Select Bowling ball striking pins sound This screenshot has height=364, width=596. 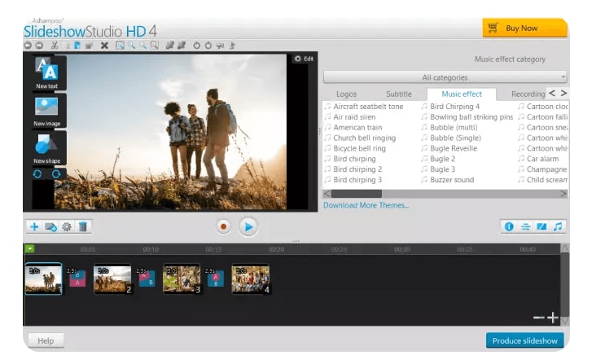coord(471,117)
